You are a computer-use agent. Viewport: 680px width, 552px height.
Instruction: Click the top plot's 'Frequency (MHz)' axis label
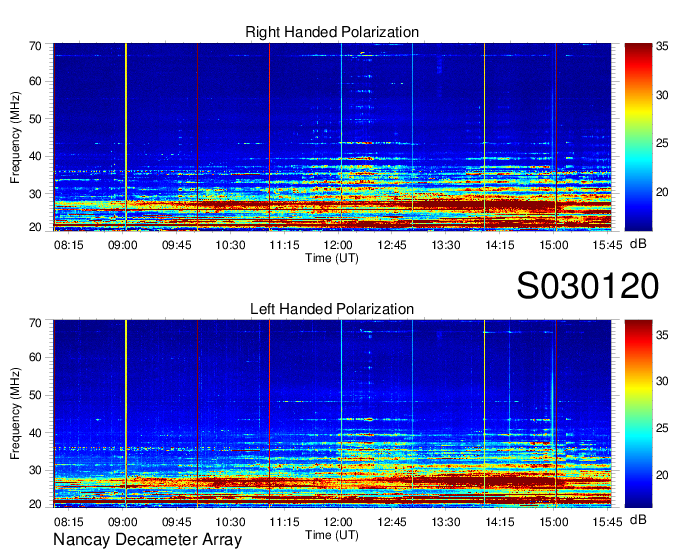[15, 137]
